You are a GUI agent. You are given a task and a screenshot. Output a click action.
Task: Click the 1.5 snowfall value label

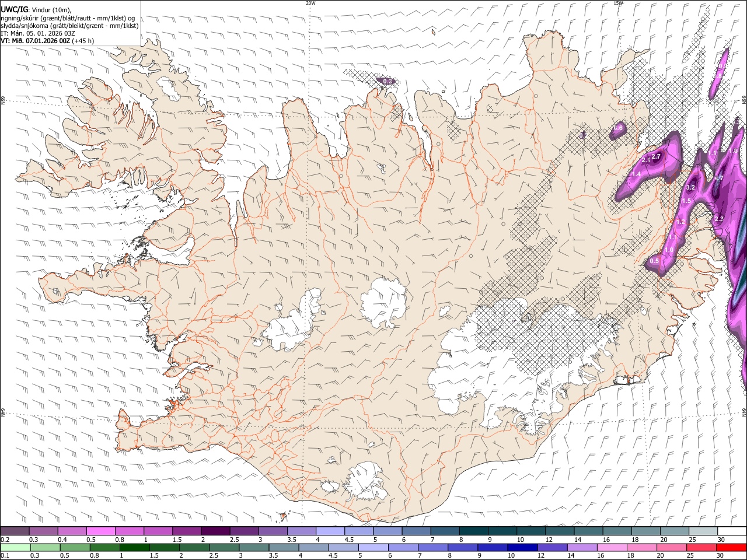click(686, 201)
